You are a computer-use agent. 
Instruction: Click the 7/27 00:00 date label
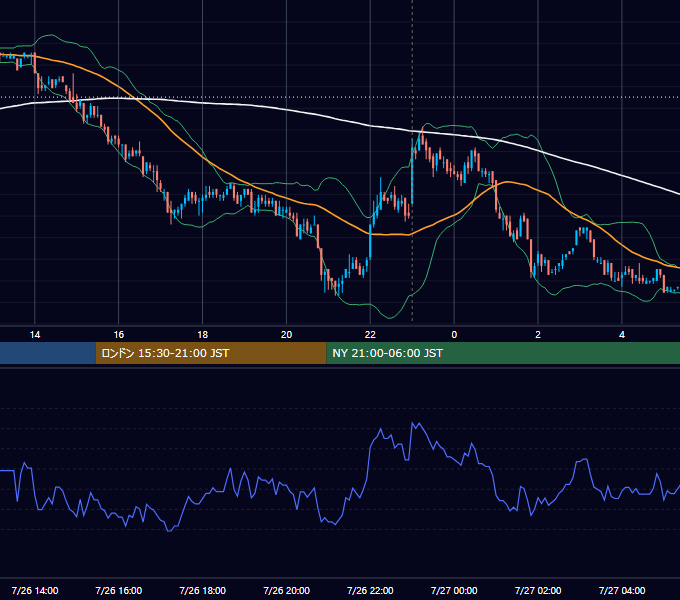click(x=454, y=590)
